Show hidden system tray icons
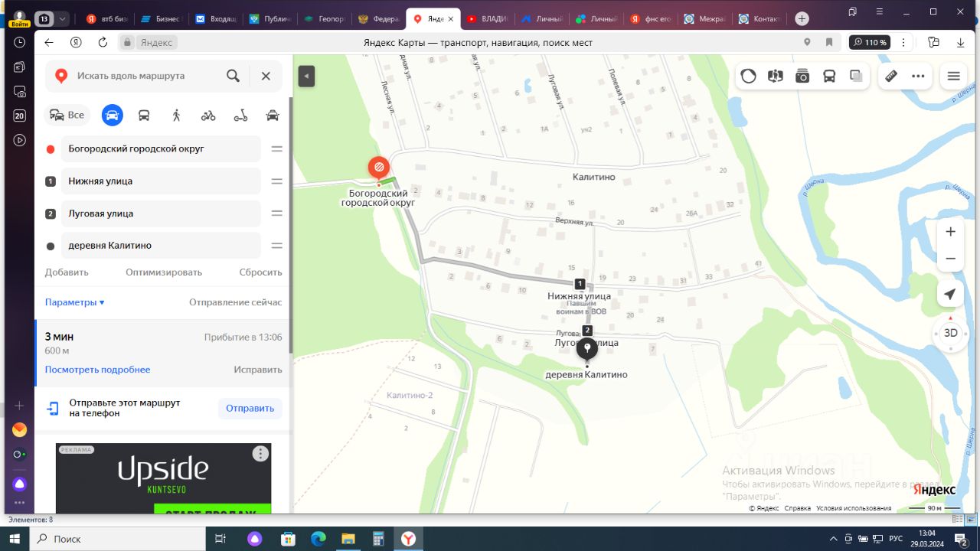980x551 pixels. coord(834,539)
